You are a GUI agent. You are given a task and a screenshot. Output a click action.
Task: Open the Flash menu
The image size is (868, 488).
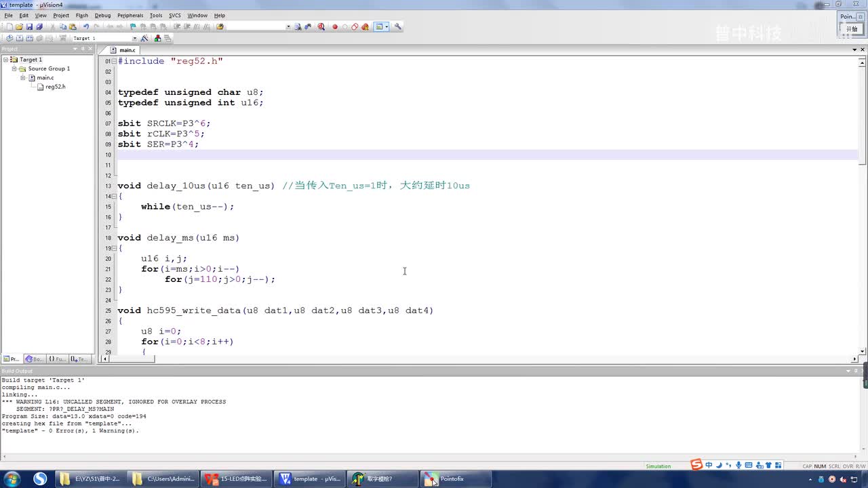coord(82,15)
